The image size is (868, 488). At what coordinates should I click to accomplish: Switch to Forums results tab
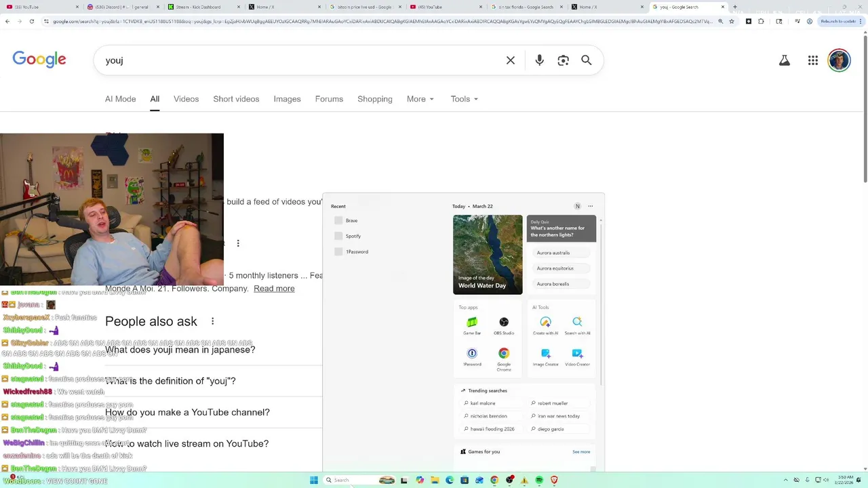tap(329, 99)
